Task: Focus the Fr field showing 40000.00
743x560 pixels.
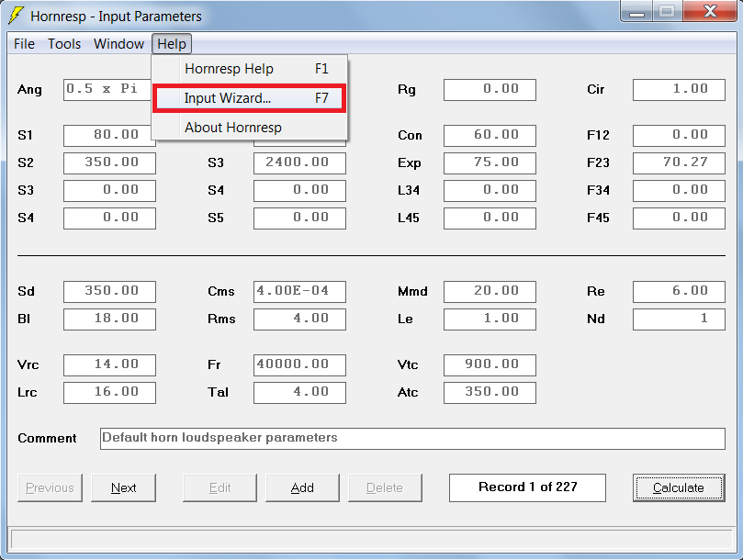Action: point(299,364)
